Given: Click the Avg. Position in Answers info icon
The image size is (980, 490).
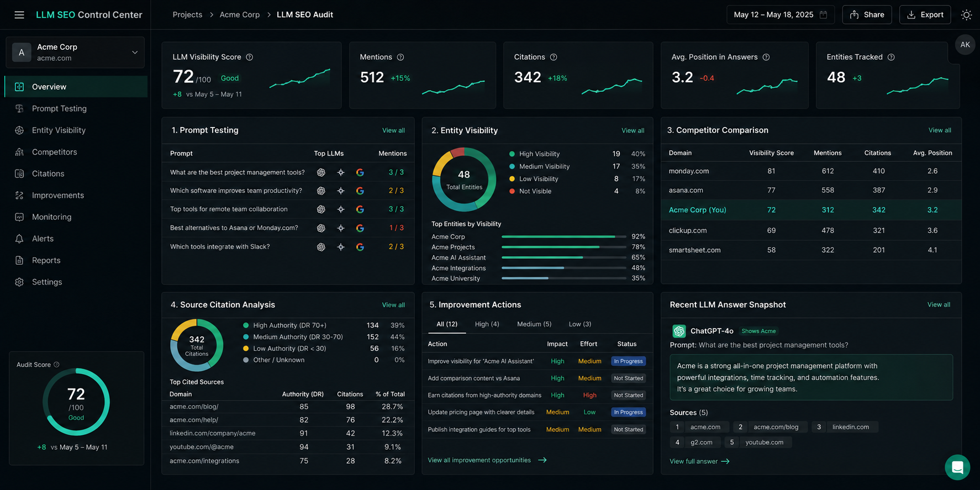Looking at the screenshot, I should 766,57.
